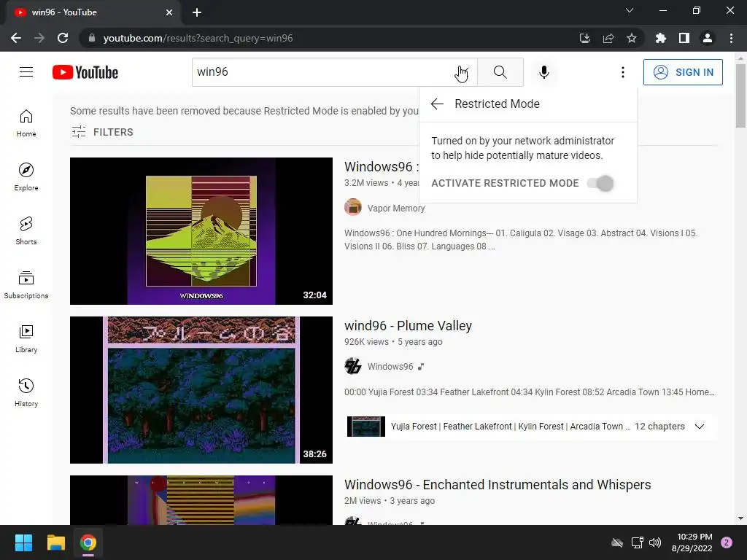This screenshot has height=560, width=747.
Task: Open Shorts in the sidebar
Action: click(x=26, y=230)
